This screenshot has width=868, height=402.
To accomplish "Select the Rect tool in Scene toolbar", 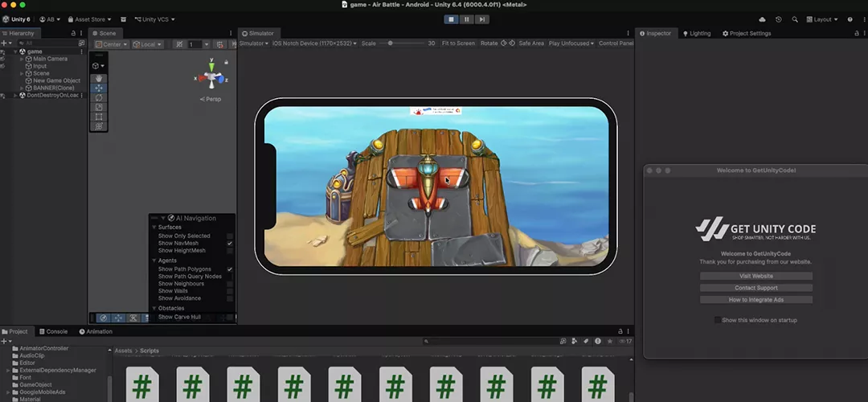I will [99, 117].
